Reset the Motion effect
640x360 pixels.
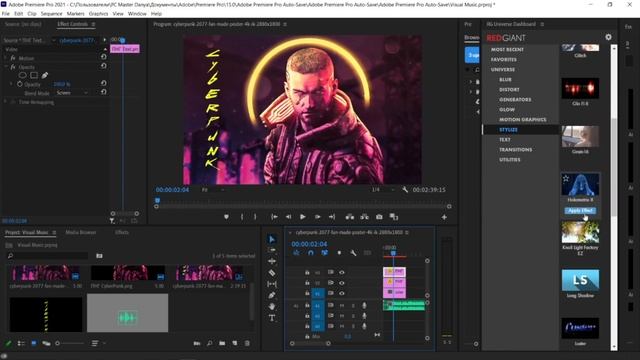pyautogui.click(x=104, y=57)
